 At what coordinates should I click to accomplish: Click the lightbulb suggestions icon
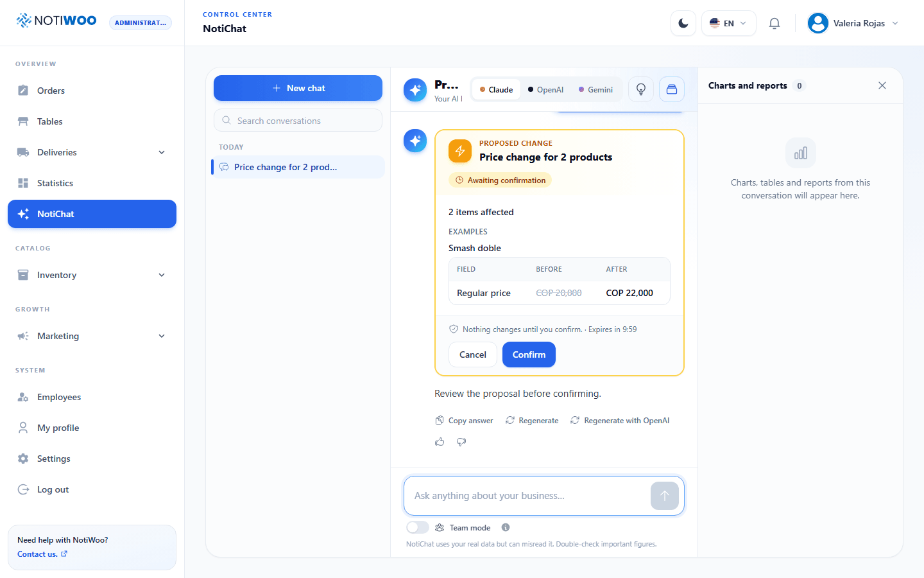pos(641,89)
